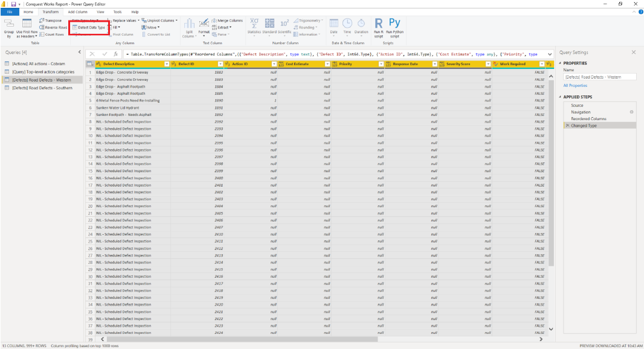Click the horizontal scrollbar right arrow

541,339
